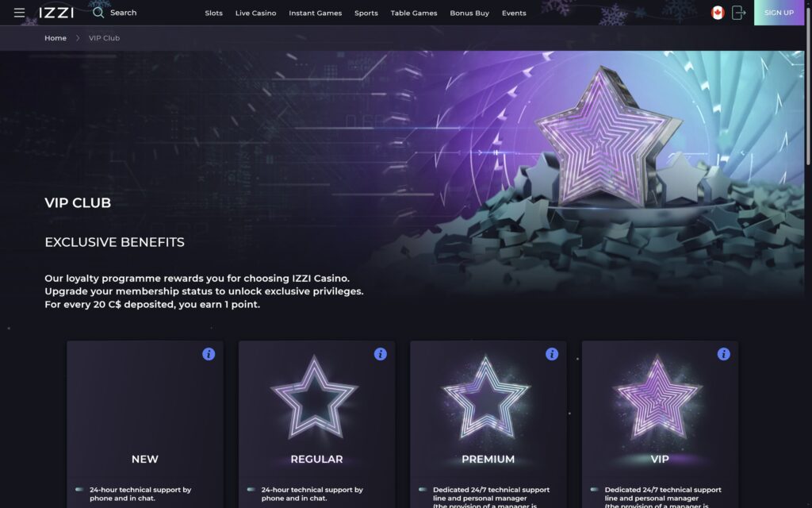Click the login door icon
Viewport: 812px width, 508px height.
[738, 13]
